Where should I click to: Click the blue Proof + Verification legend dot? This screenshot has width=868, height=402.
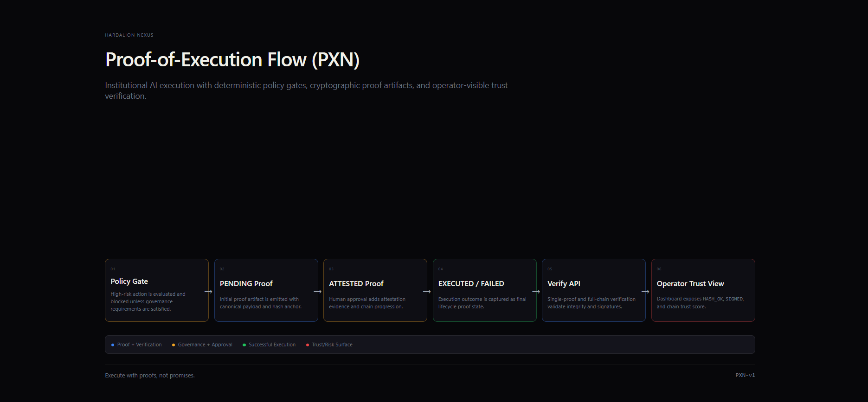(113, 345)
